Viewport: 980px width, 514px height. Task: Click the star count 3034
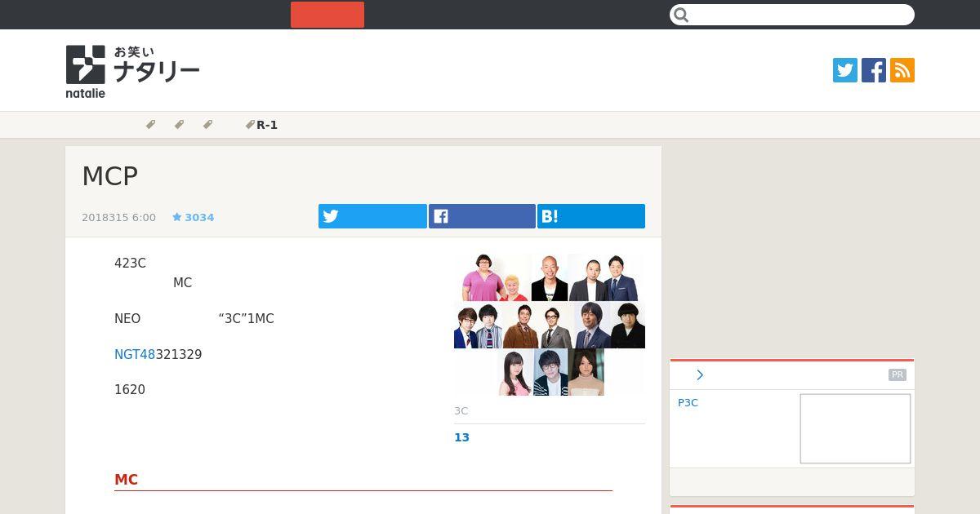[194, 217]
